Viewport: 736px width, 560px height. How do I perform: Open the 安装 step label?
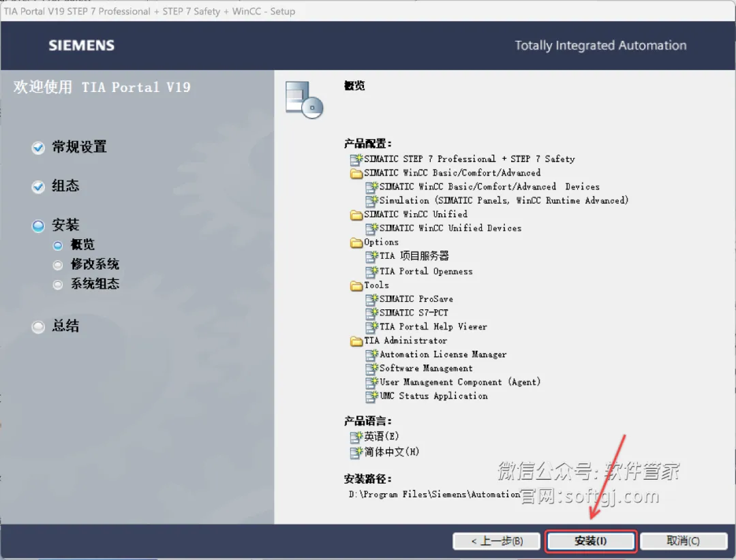coord(65,225)
